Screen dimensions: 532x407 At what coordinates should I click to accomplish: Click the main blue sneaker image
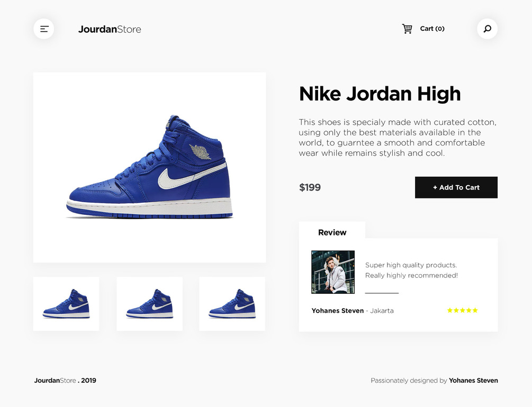pos(150,167)
